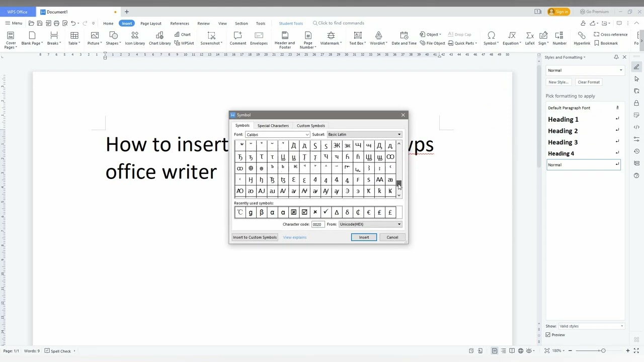644x362 pixels.
Task: Open the Equation editor
Action: (x=512, y=38)
